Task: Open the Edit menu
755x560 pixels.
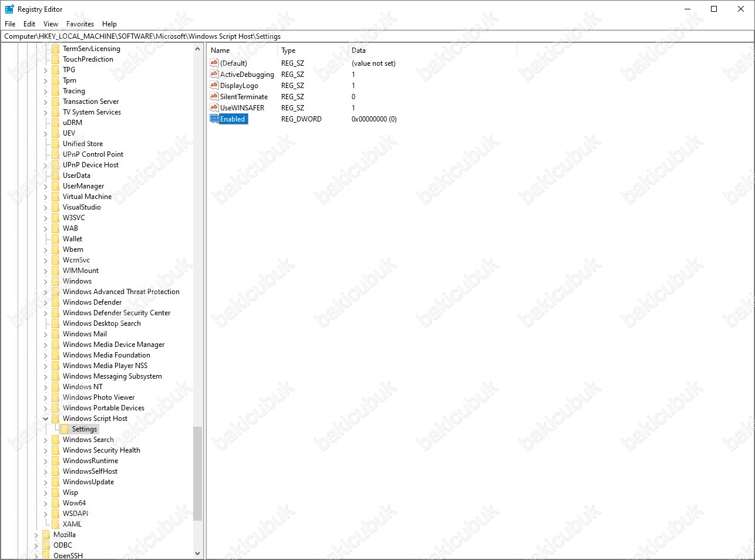Action: 29,24
